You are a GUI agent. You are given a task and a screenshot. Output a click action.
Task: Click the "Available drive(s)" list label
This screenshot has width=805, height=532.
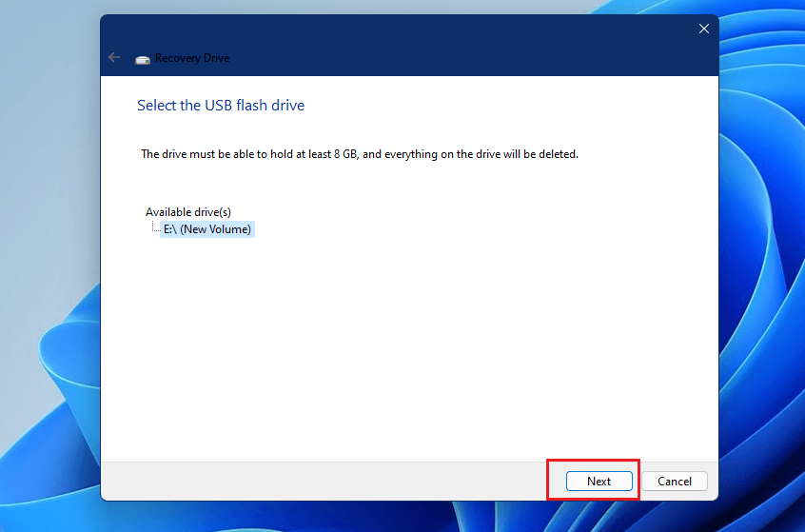[x=188, y=211]
